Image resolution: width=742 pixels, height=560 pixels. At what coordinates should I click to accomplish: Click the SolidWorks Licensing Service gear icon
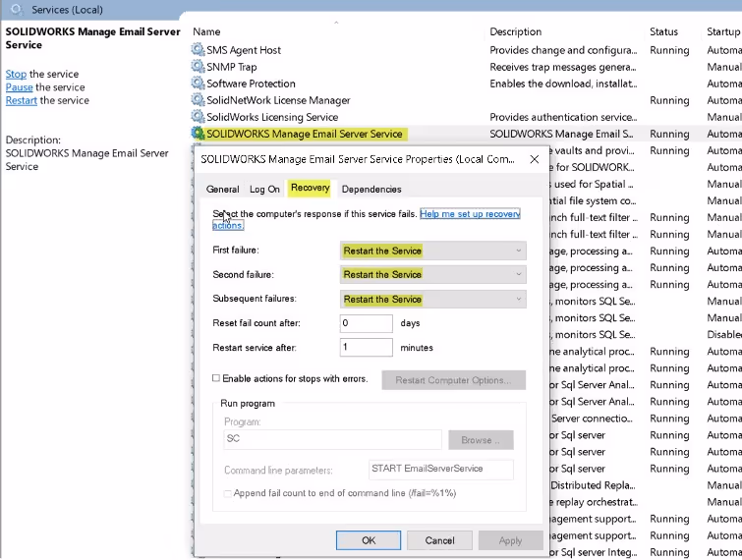(x=198, y=116)
